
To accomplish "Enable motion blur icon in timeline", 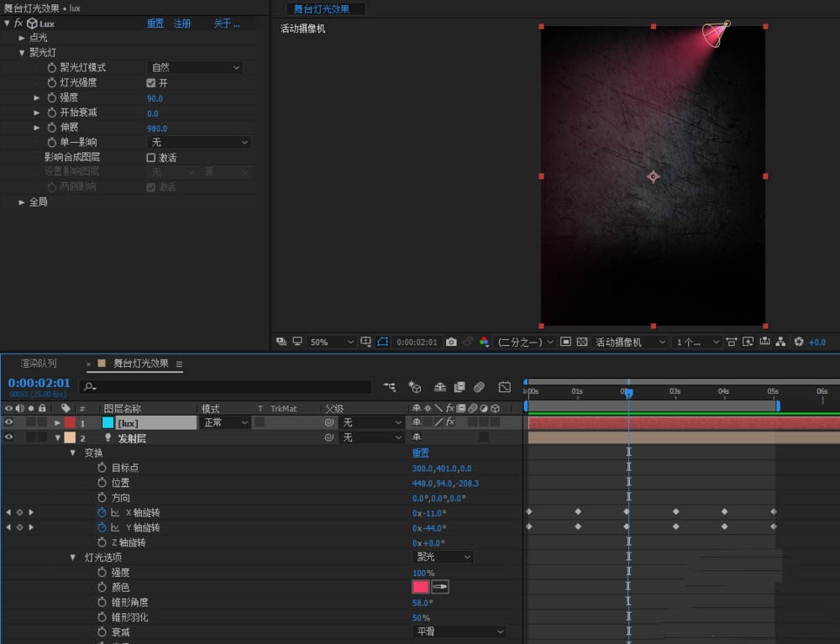I will [x=479, y=386].
